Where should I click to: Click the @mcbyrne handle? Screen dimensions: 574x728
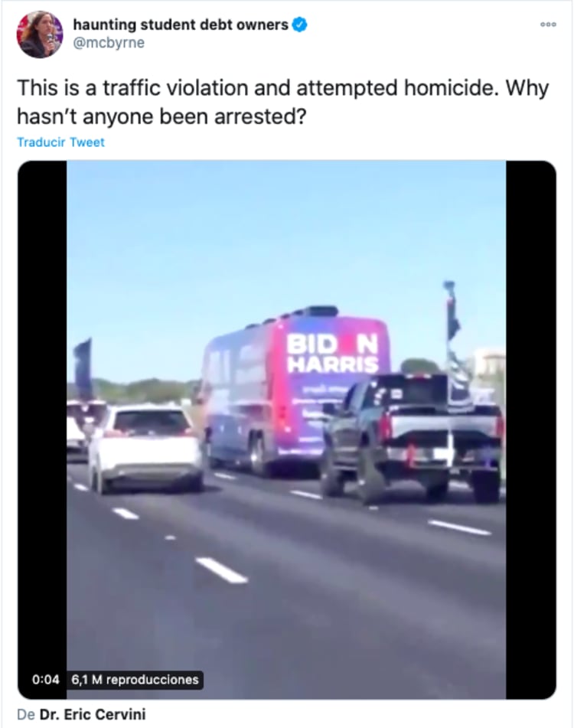pyautogui.click(x=109, y=43)
